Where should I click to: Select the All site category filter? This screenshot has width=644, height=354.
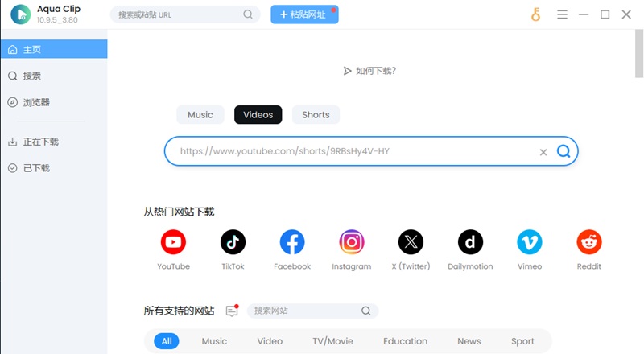(x=167, y=341)
